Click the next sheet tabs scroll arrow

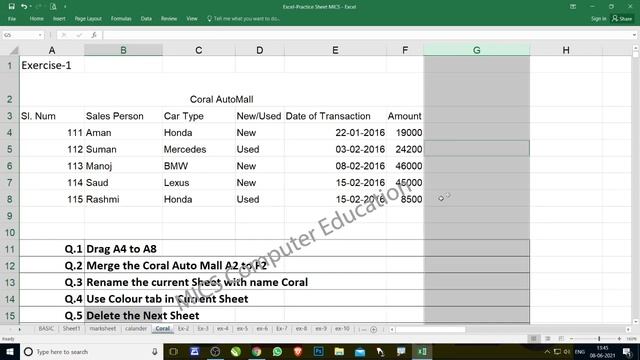point(19,329)
